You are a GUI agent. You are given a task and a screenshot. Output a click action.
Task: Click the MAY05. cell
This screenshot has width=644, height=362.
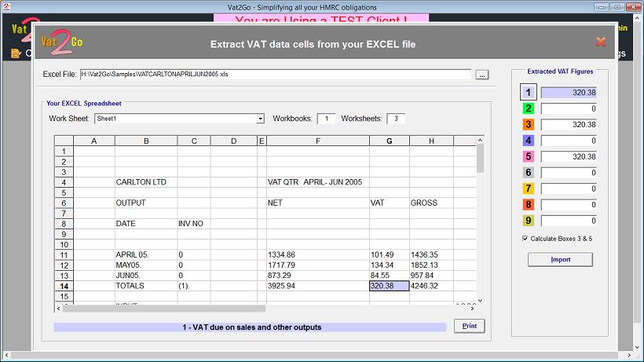coord(146,265)
